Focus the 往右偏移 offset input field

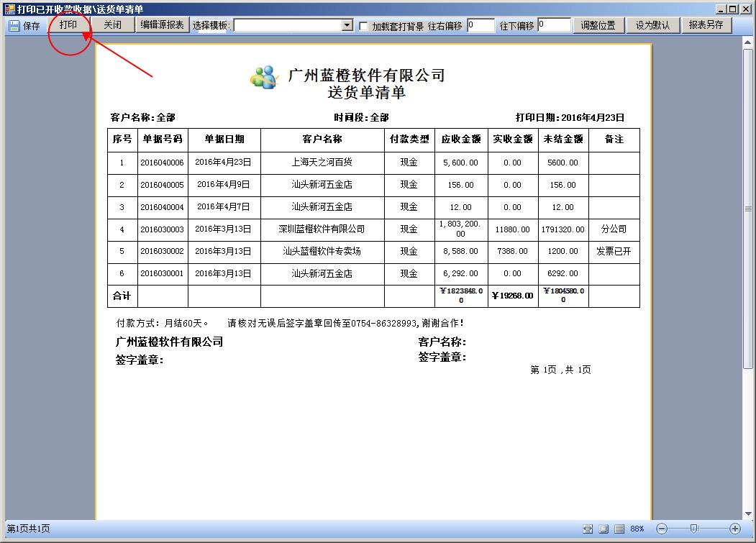coord(481,25)
